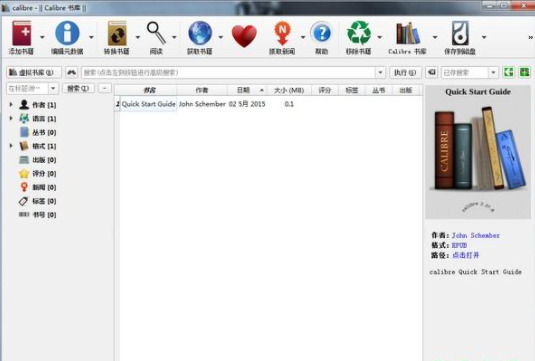The width and height of the screenshot is (535, 361).
Task: Click the Remove books recycle icon
Action: pyautogui.click(x=359, y=33)
